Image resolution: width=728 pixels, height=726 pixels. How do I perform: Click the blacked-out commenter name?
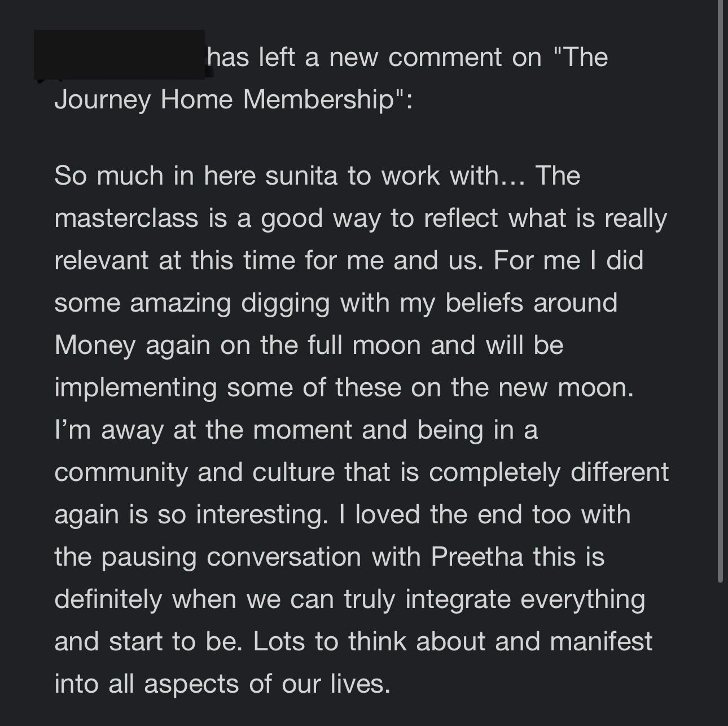(119, 55)
